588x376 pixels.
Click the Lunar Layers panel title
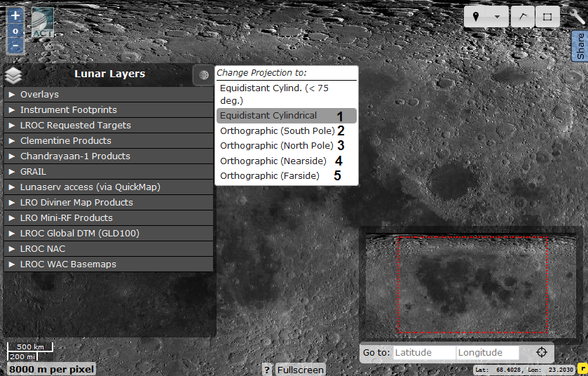coord(109,74)
